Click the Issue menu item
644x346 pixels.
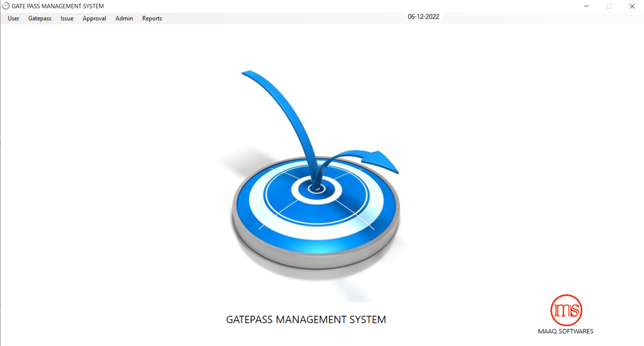pyautogui.click(x=67, y=18)
